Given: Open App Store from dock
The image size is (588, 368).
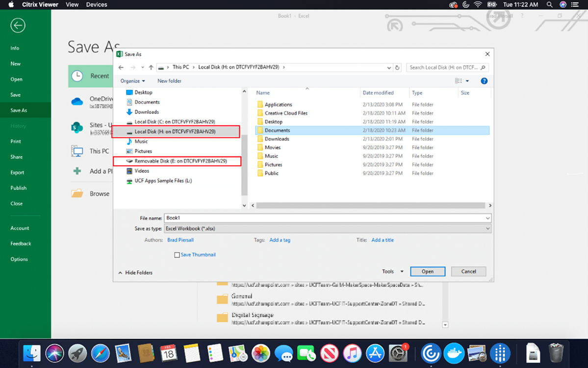Looking at the screenshot, I should click(375, 353).
